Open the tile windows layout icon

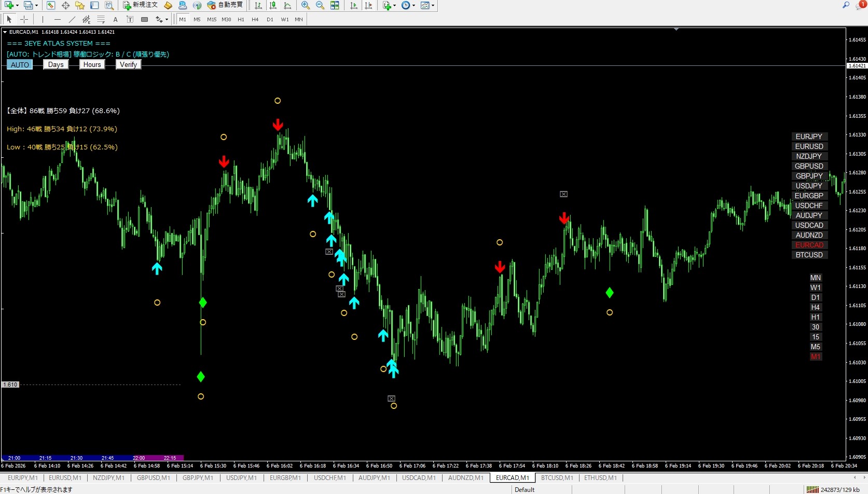pos(335,5)
